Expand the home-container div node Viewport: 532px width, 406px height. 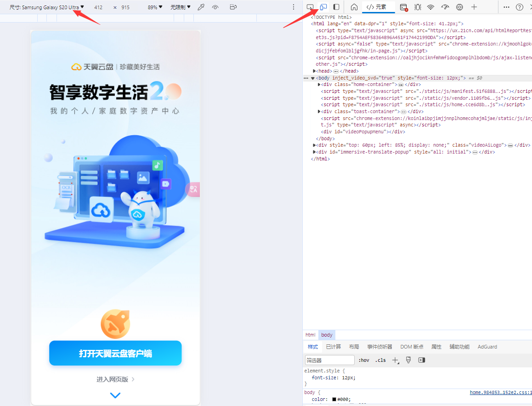(x=319, y=85)
